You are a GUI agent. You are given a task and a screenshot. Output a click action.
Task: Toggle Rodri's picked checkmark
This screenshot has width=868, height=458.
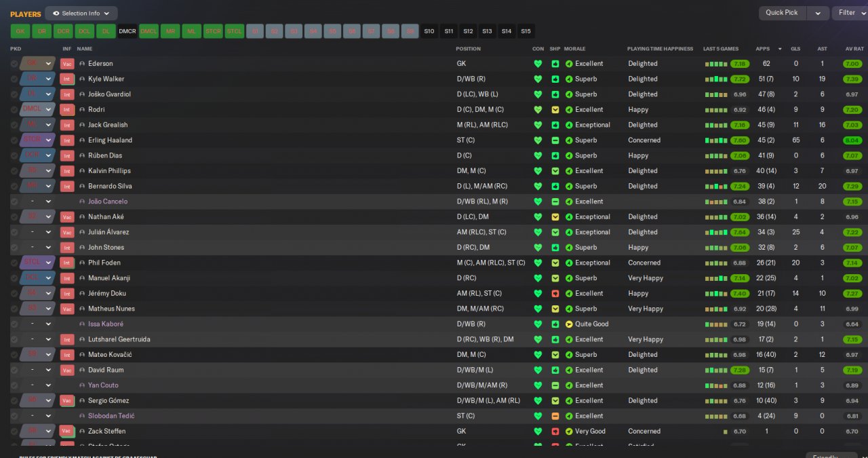tap(14, 110)
